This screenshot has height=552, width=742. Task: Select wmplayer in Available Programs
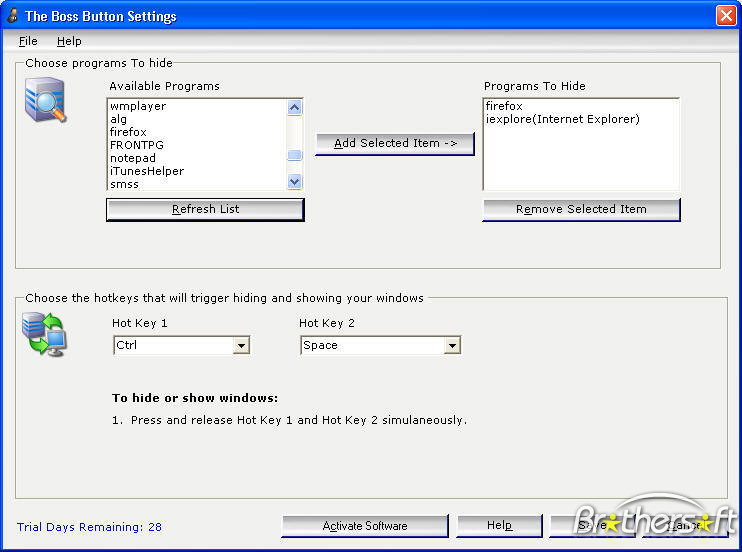coord(138,106)
